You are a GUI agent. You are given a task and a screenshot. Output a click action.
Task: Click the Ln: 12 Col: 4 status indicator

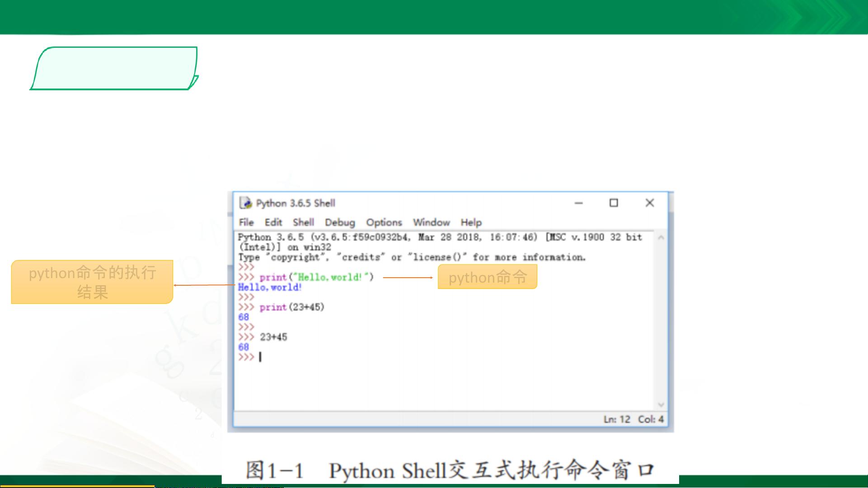(633, 419)
